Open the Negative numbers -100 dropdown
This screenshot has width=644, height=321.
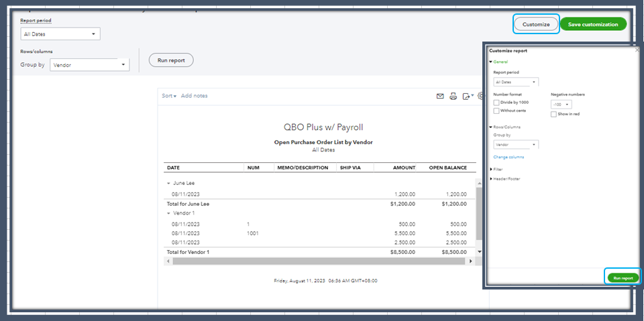click(561, 105)
